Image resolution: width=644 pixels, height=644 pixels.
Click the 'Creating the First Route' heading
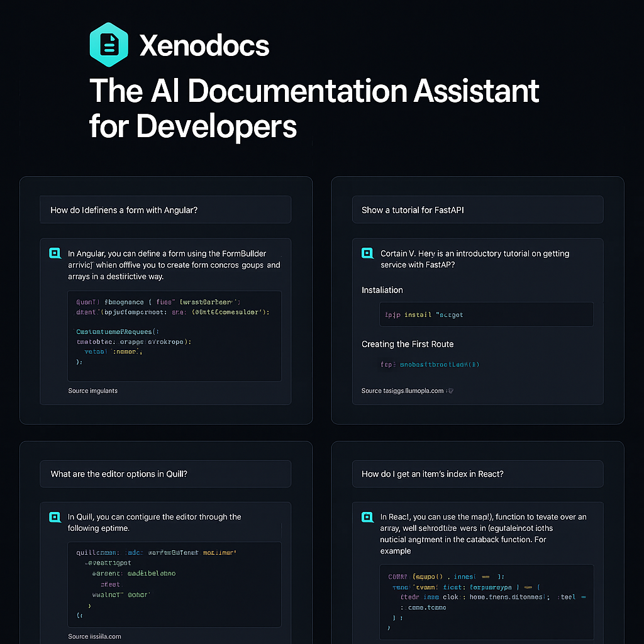click(408, 344)
